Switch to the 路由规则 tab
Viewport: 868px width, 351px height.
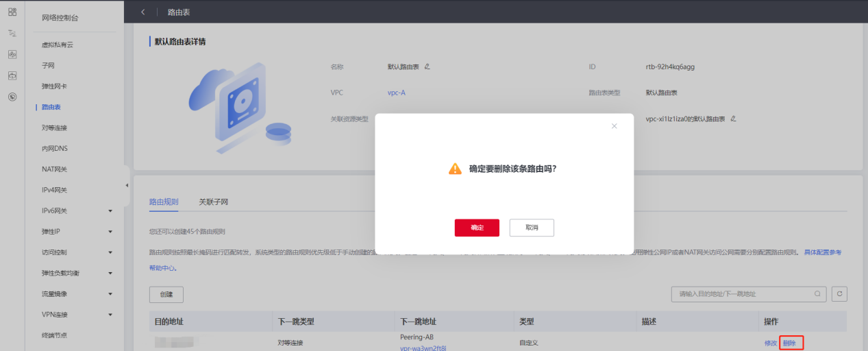pyautogui.click(x=164, y=202)
